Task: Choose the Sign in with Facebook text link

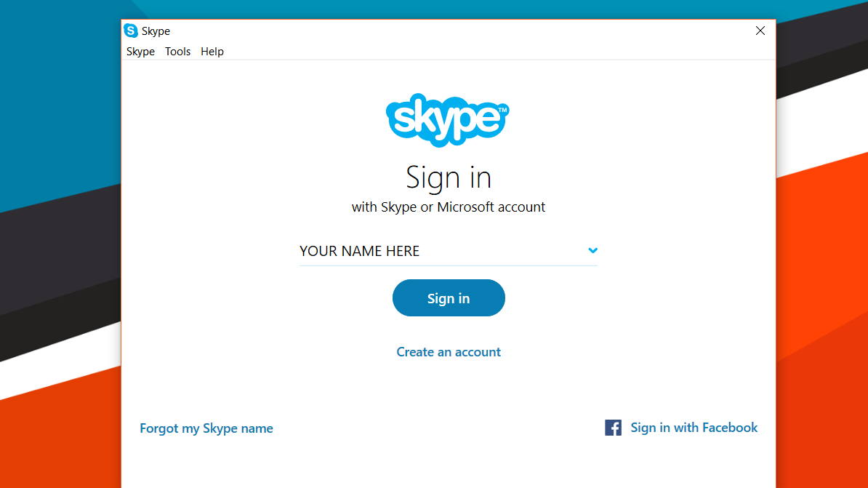Action: 694,428
